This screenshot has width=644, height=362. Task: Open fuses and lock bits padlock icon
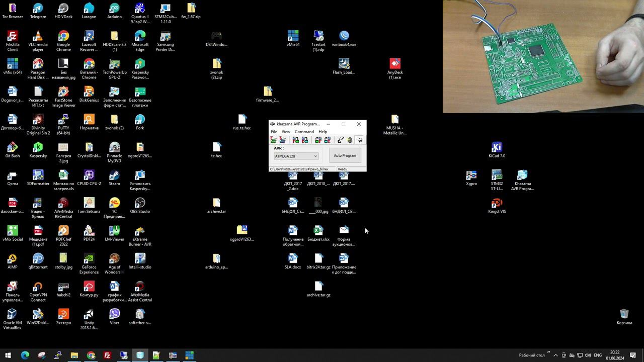click(350, 140)
